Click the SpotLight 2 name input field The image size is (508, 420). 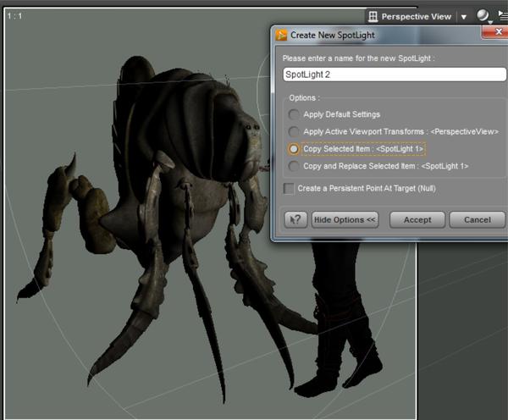(x=395, y=75)
